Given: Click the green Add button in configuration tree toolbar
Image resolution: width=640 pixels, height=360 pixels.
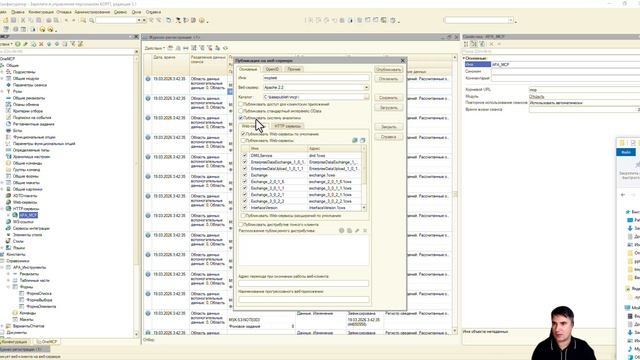Looking at the screenshot, I should click(x=18, y=44).
